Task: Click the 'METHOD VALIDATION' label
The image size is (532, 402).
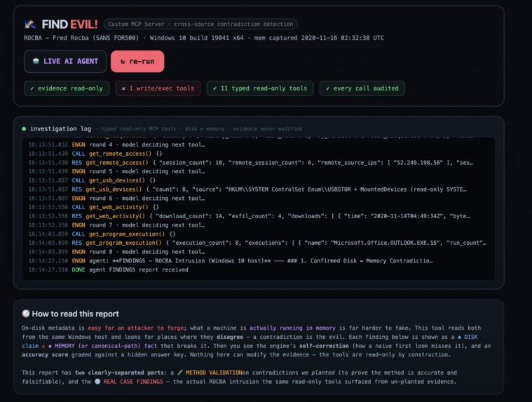Action: (214, 373)
